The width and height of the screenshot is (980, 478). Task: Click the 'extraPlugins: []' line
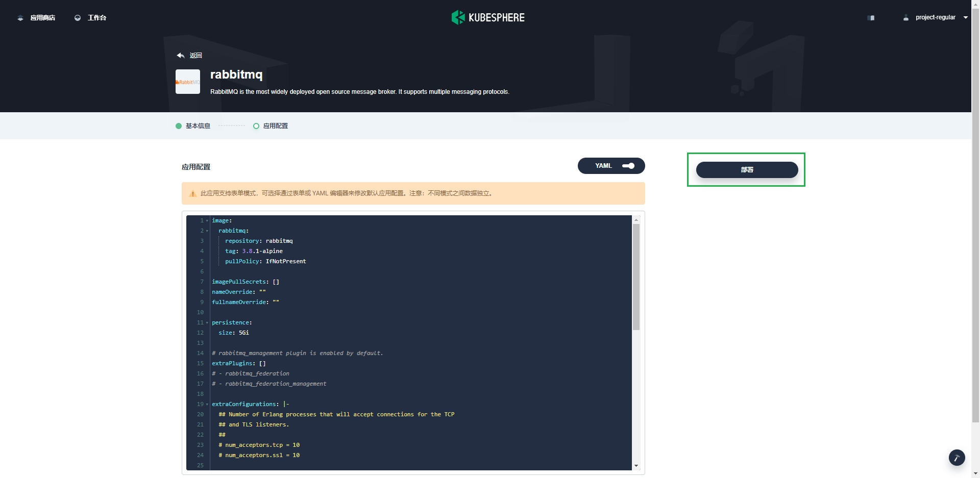click(239, 363)
